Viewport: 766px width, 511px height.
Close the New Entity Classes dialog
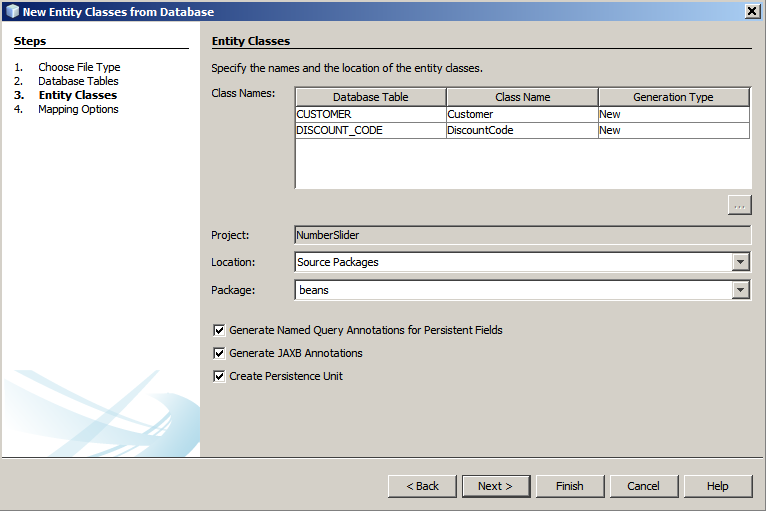point(751,11)
